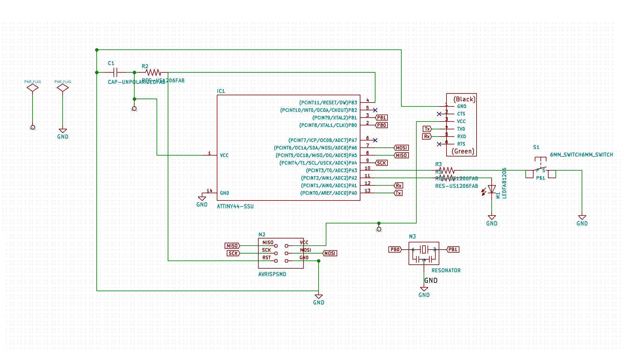Click the (PCINT3/T0/ADC3)PA3 pin name
This screenshot has width=644, height=350.
331,170
